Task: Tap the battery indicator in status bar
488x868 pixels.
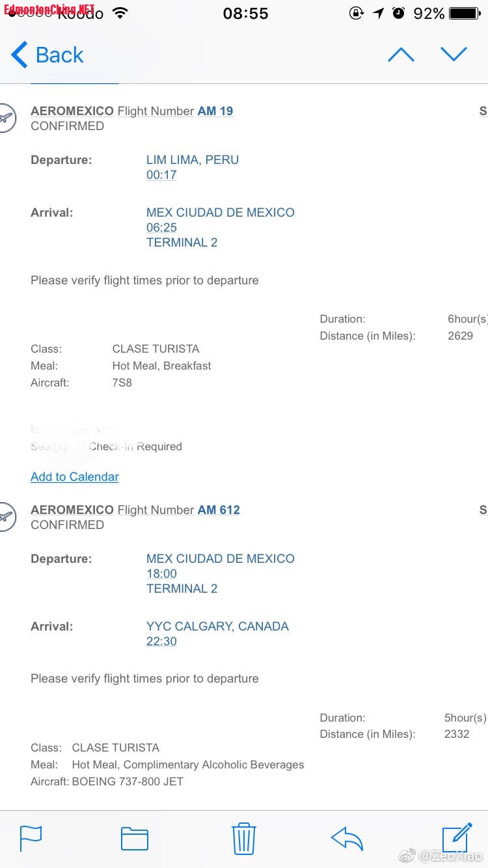Action: point(465,13)
